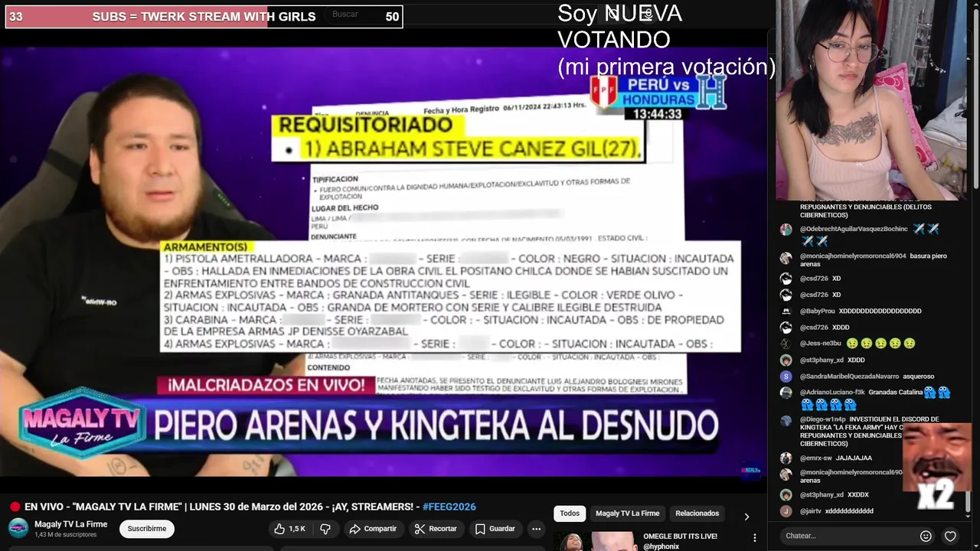Screen dimensions: 980x551
Task: Click the avatar of @emrx-sw in the chat
Action: pyautogui.click(x=786, y=458)
